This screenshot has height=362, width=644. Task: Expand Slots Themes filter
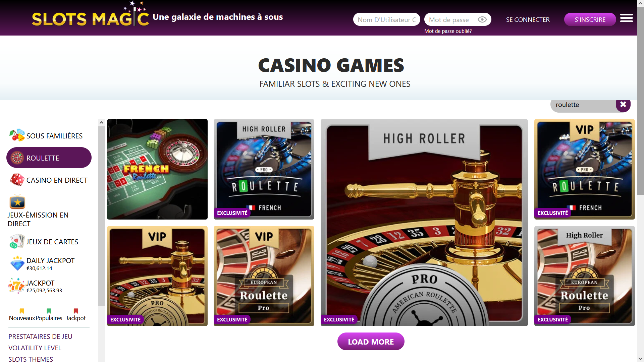[x=31, y=359]
